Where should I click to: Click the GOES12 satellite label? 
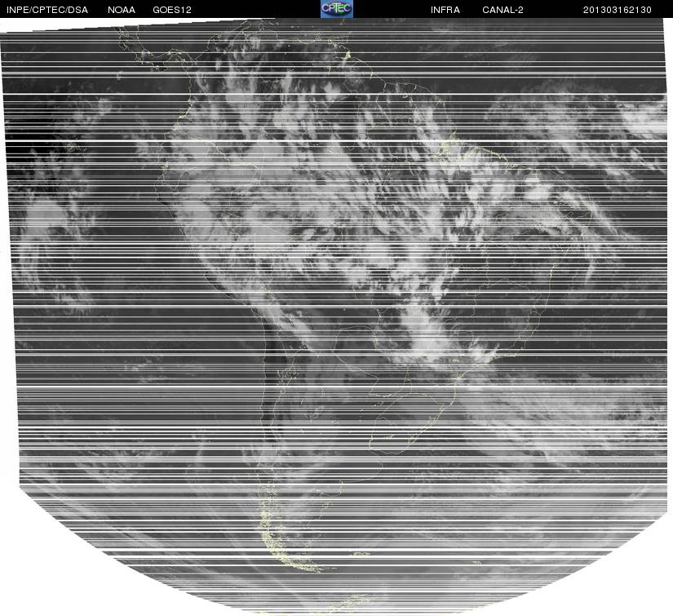point(172,10)
